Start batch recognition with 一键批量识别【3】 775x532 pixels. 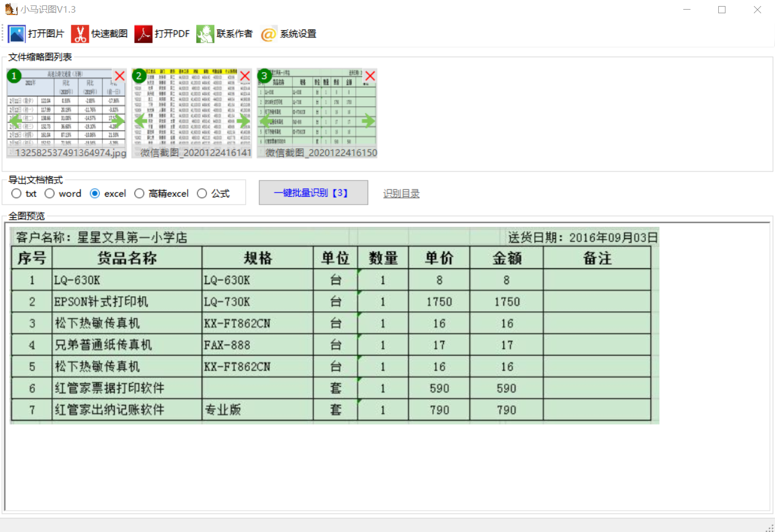[313, 192]
